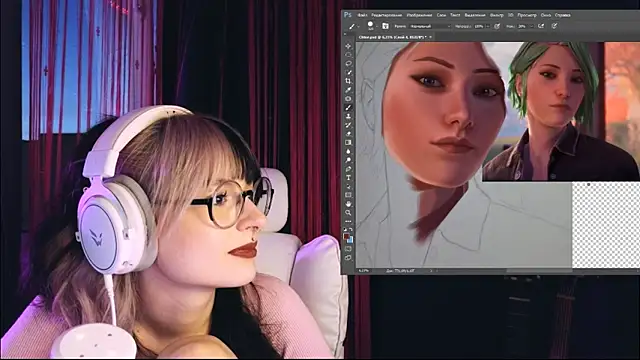This screenshot has width=640, height=360.
Task: Open the flow slider dropdown arrow
Action: [531, 26]
